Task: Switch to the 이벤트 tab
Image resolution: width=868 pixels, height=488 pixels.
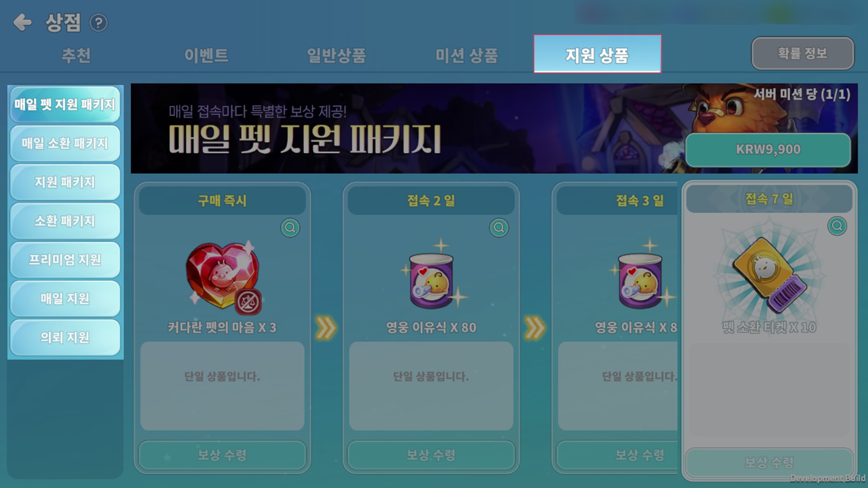Action: coord(207,55)
